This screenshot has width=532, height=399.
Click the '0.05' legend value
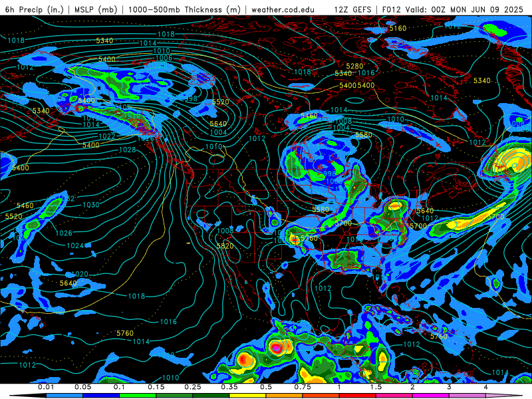pyautogui.click(x=82, y=387)
